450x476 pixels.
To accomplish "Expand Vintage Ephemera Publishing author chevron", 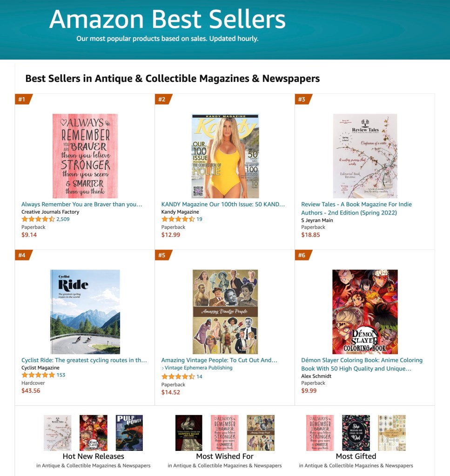I will pos(163,368).
